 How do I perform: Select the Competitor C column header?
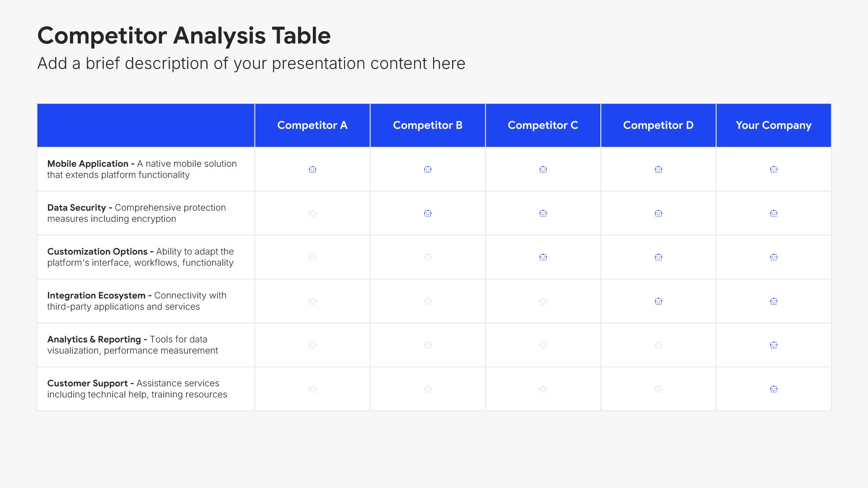[x=543, y=125]
